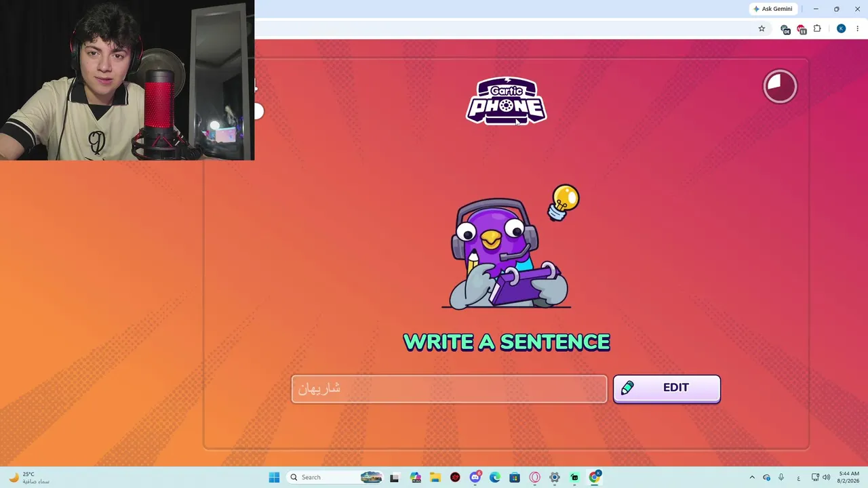The height and width of the screenshot is (488, 868).
Task: Open the weather widget showing 25°C
Action: click(x=28, y=477)
